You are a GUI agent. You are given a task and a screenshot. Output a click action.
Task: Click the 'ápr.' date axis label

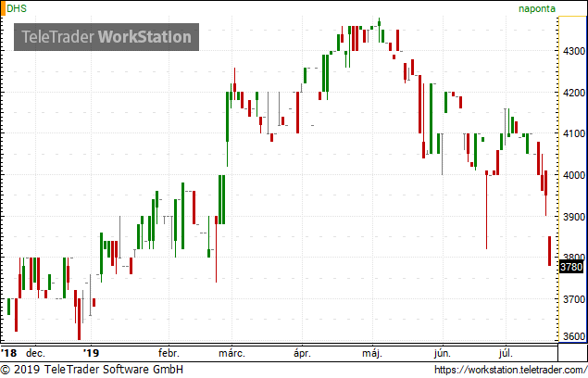point(302,353)
